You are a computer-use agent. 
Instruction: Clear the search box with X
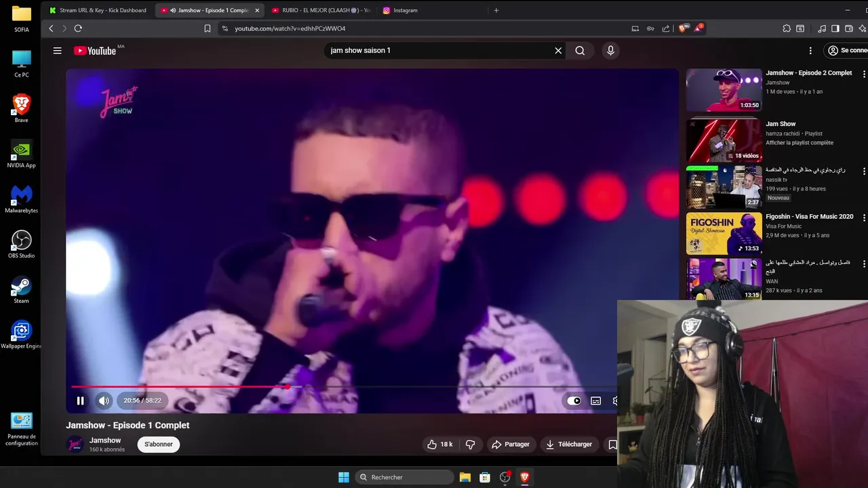558,51
